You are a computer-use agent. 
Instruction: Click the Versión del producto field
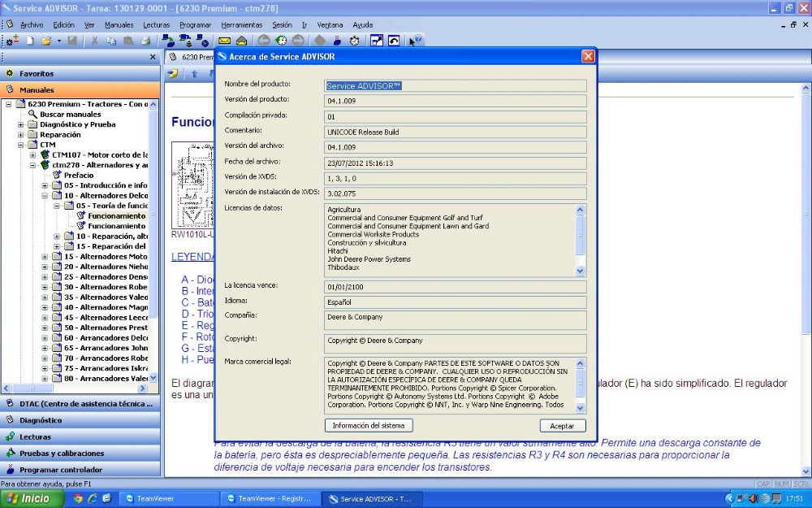point(456,101)
